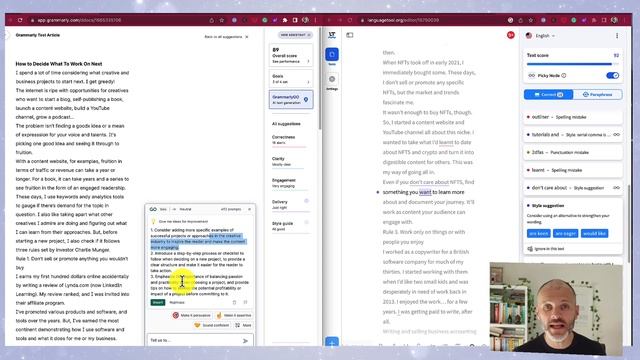Select the Texts icon in LanguageTool sidebar
Viewport: 640px width, 360px height.
[332, 55]
